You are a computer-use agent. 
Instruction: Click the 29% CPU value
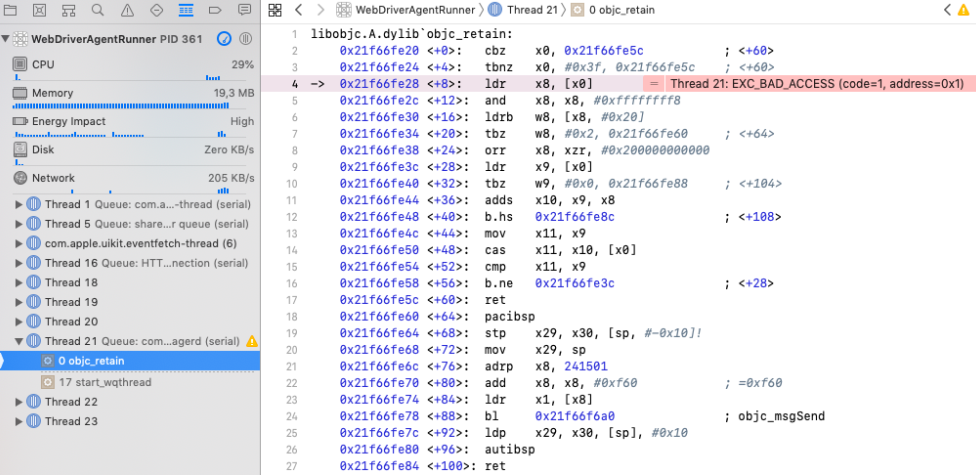pyautogui.click(x=242, y=65)
